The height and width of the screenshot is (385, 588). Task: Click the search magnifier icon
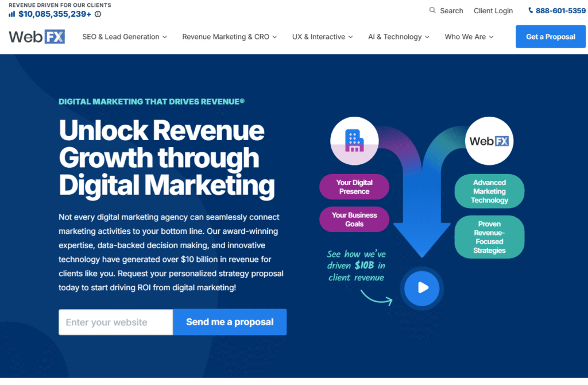[x=432, y=10]
